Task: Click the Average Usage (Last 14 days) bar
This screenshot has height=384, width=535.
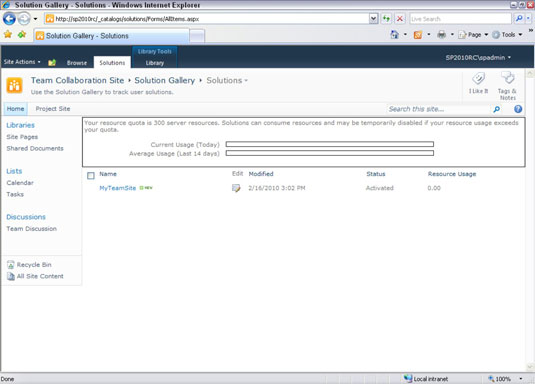Action: click(330, 153)
